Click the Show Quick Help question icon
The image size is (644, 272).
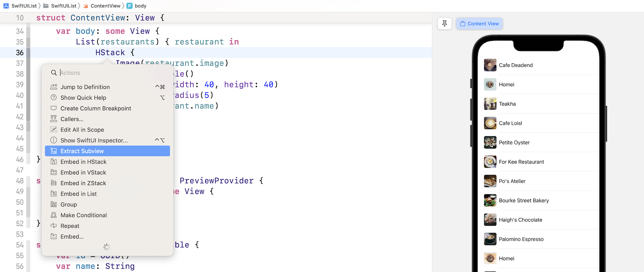coord(54,98)
